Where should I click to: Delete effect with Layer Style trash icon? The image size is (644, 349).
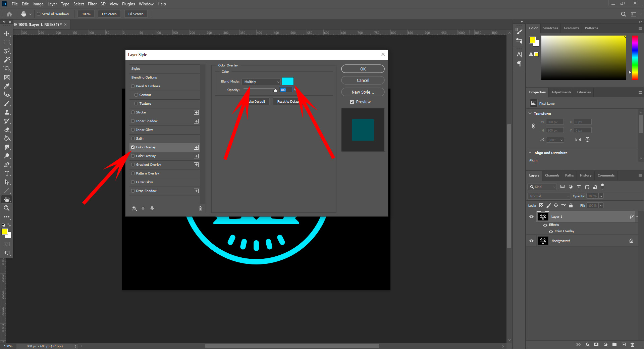tap(200, 208)
